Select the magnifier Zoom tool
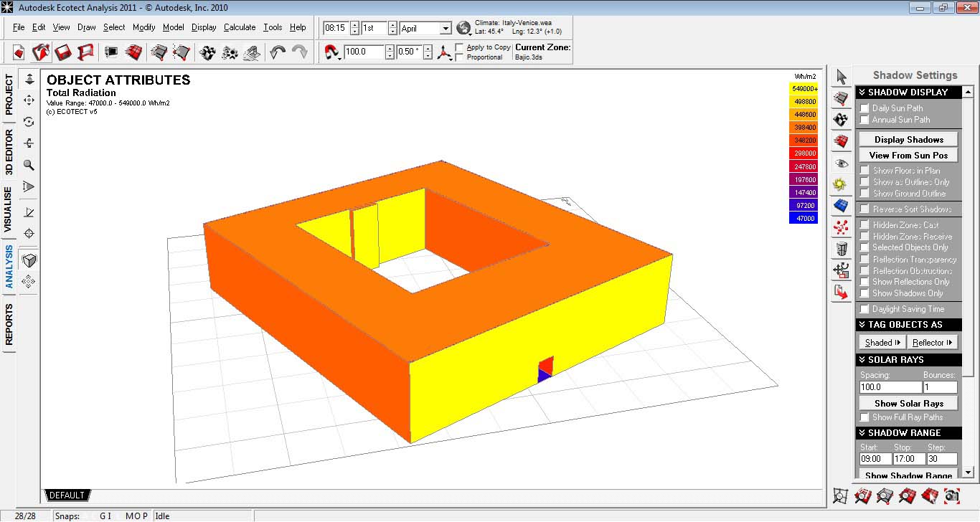980x522 pixels. click(29, 165)
